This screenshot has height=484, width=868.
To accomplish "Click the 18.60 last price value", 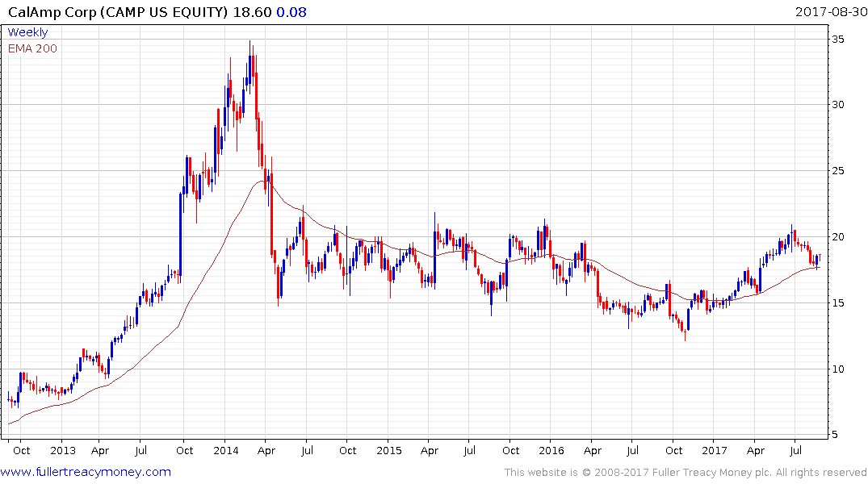I will pyautogui.click(x=252, y=12).
